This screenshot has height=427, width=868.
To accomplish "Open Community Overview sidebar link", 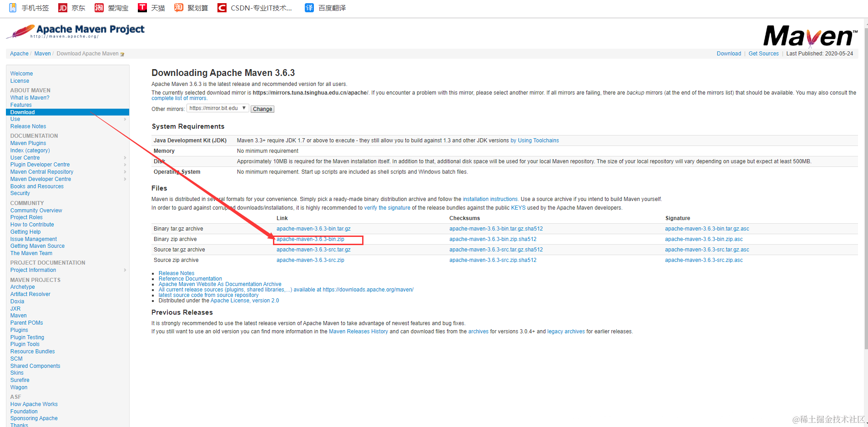I will point(36,211).
